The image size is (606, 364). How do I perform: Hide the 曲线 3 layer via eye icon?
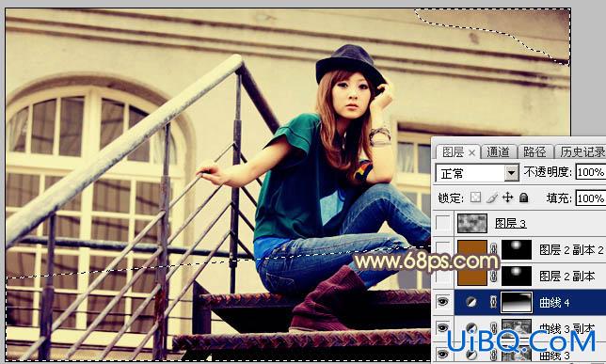(443, 354)
